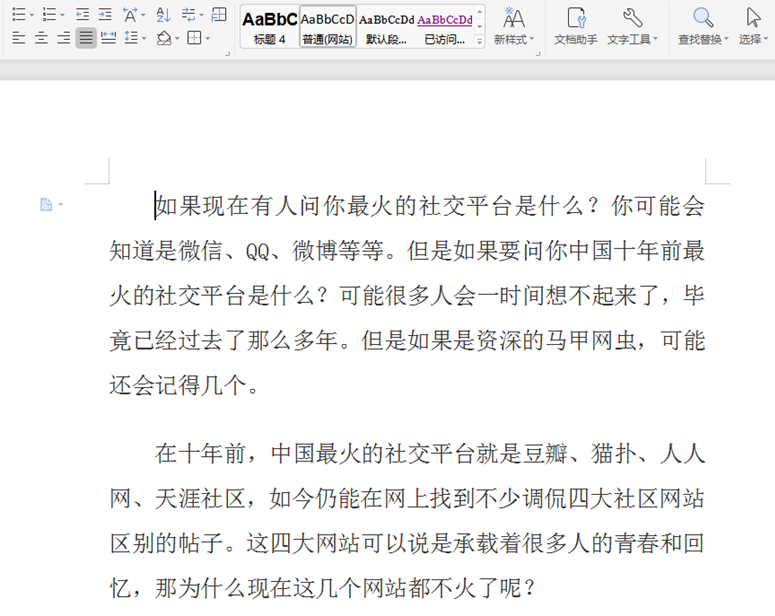Click the 查找替换 magnifier icon

[703, 18]
